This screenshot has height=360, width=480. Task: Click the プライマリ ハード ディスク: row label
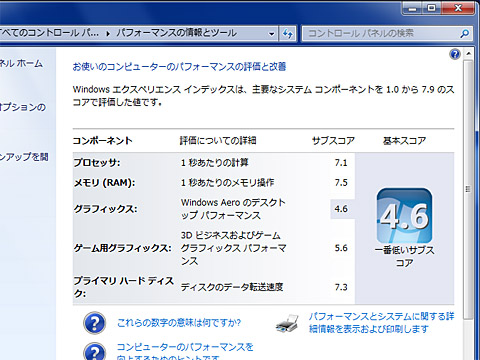point(124,287)
